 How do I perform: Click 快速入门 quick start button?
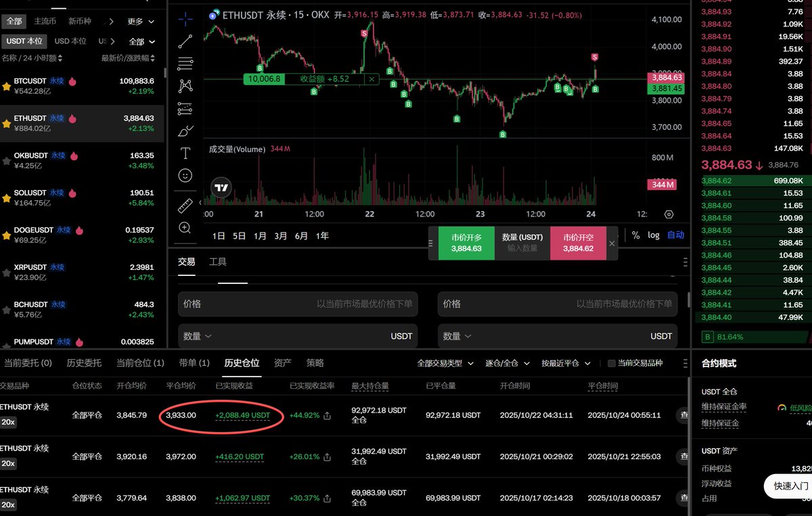coord(790,486)
